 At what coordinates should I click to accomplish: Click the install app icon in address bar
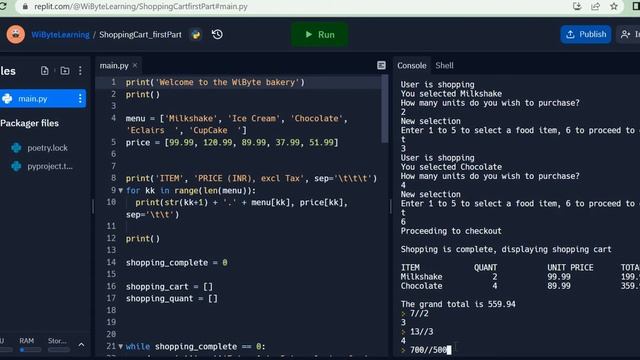coord(577,6)
